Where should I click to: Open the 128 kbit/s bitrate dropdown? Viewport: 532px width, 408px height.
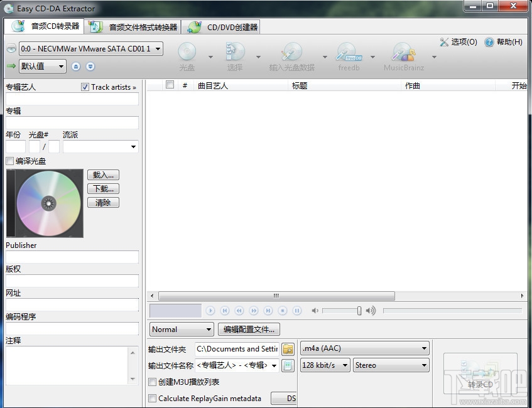[325, 365]
